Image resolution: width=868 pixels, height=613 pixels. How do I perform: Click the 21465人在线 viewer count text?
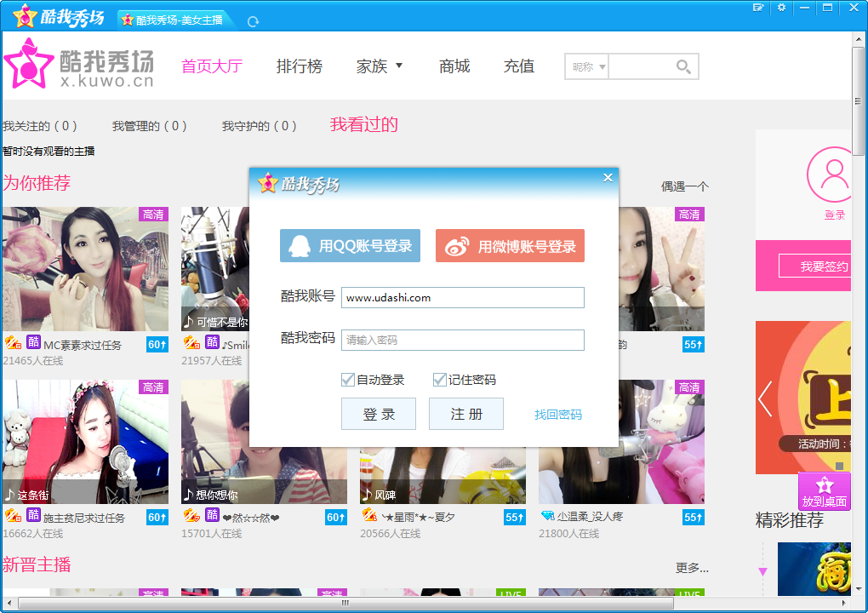pos(33,361)
